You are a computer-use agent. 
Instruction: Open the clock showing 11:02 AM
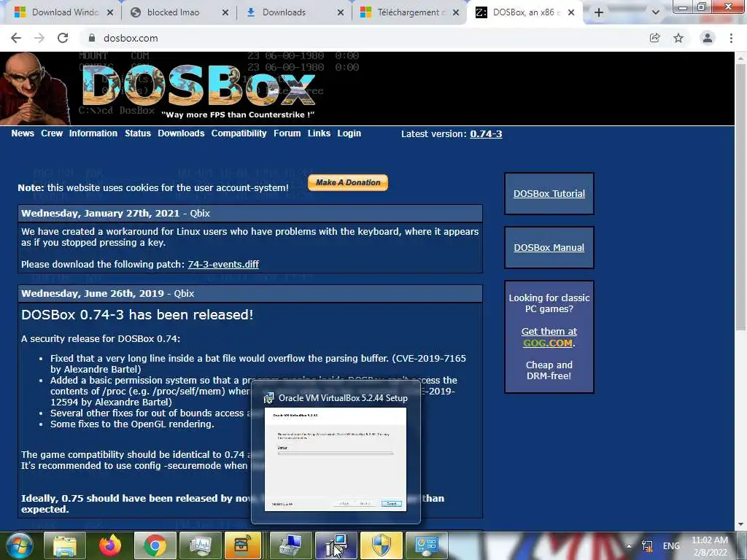710,546
